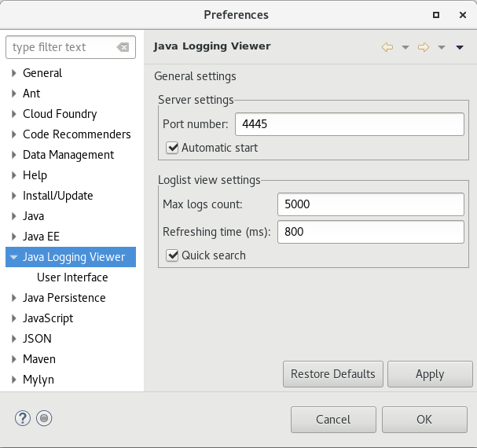
Task: Collapse the Java Logging Viewer node
Action: 14,257
